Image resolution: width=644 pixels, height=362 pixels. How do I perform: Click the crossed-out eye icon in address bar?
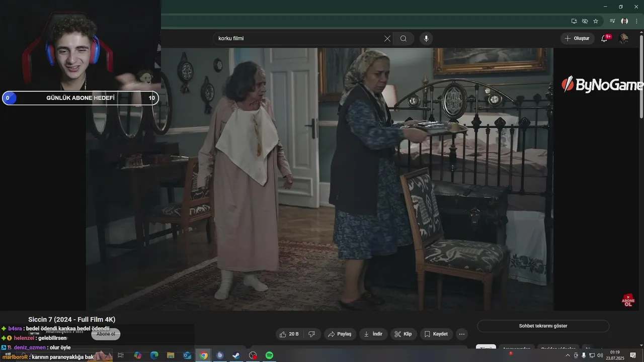point(585,21)
